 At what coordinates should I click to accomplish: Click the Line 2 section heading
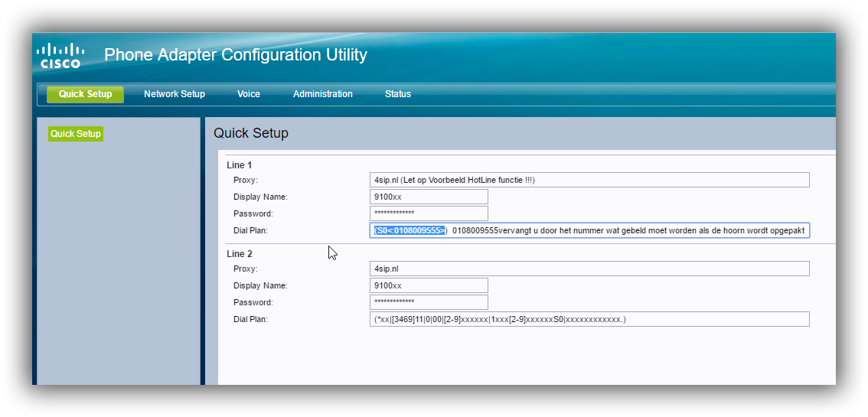(239, 254)
